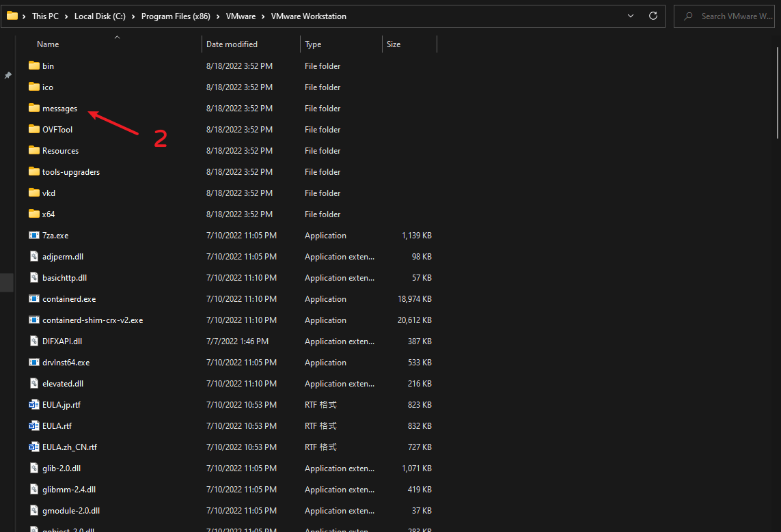Click the 7za.exe application icon
The height and width of the screenshot is (532, 781).
[x=34, y=236]
